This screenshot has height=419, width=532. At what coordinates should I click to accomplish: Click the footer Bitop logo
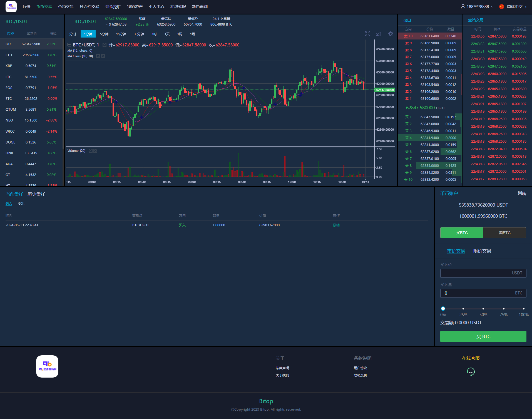[x=47, y=366]
